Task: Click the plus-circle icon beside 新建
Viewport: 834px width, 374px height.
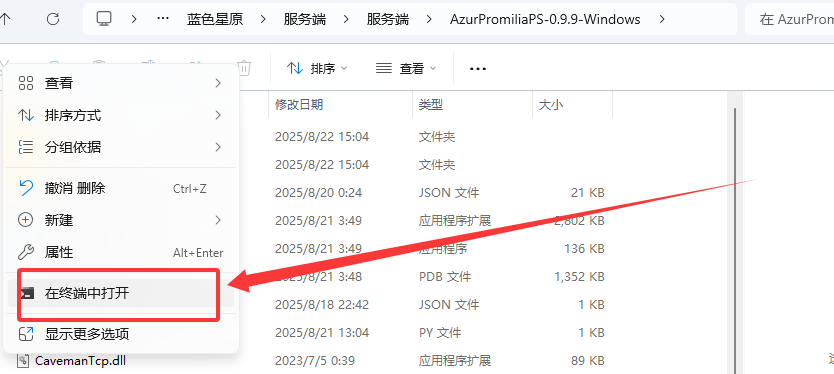Action: click(26, 220)
